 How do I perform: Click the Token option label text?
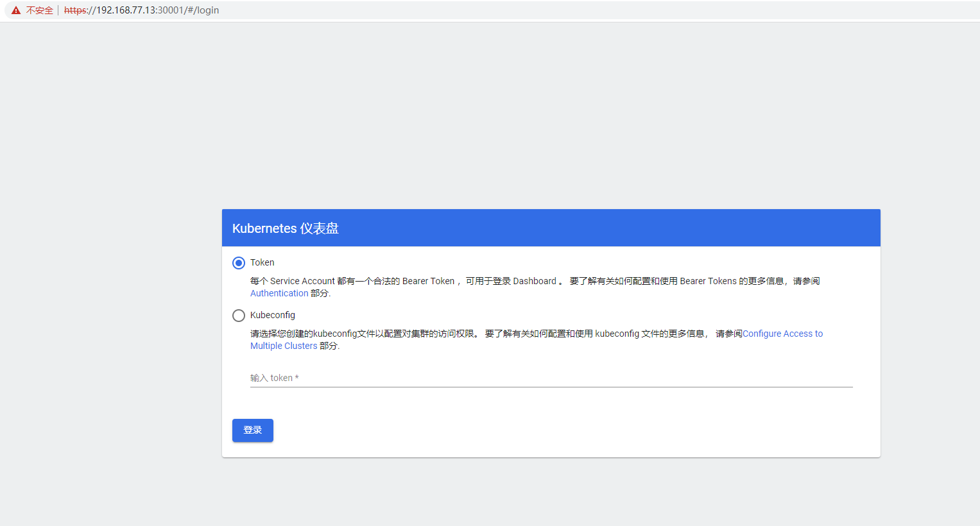pyautogui.click(x=262, y=262)
